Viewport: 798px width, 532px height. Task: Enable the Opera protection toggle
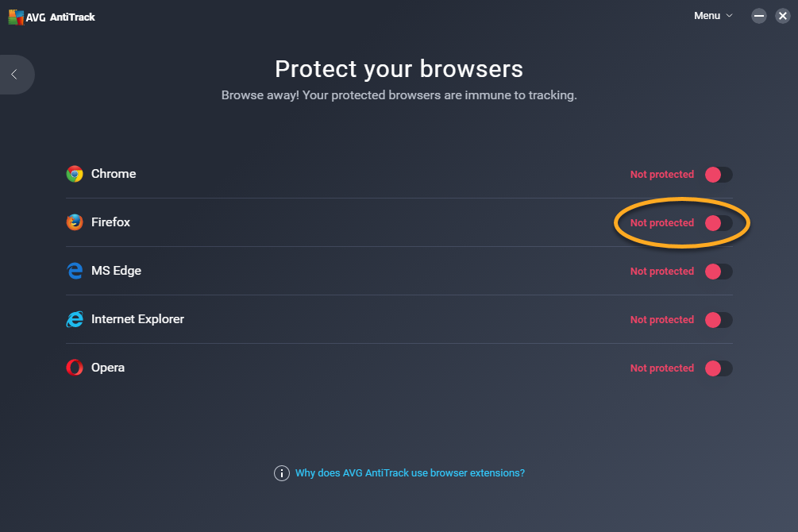718,368
